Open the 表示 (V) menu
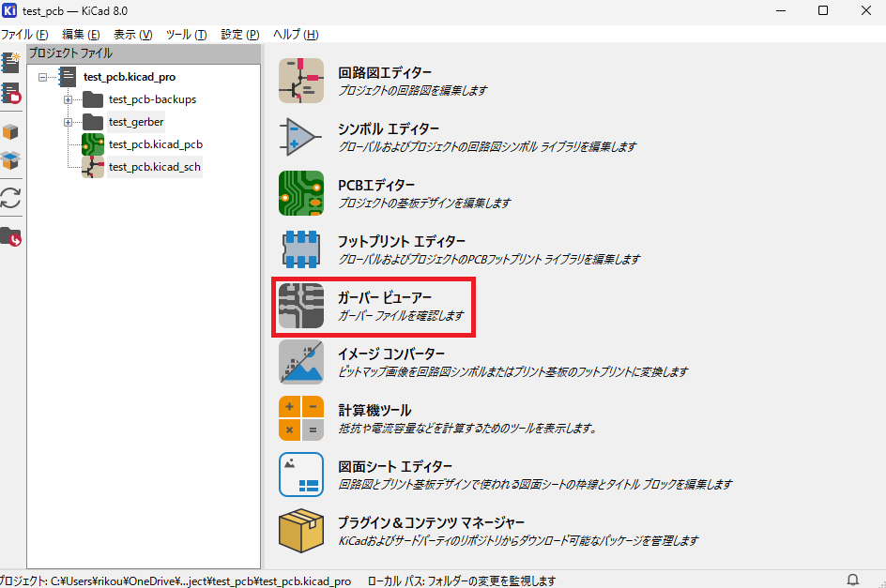The width and height of the screenshot is (886, 588). (x=132, y=35)
